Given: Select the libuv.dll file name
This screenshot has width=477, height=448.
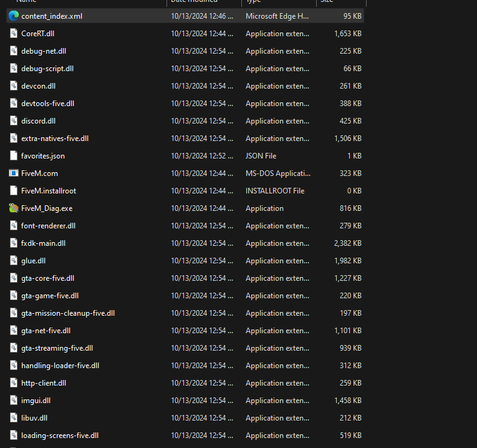Looking at the screenshot, I should [34, 418].
